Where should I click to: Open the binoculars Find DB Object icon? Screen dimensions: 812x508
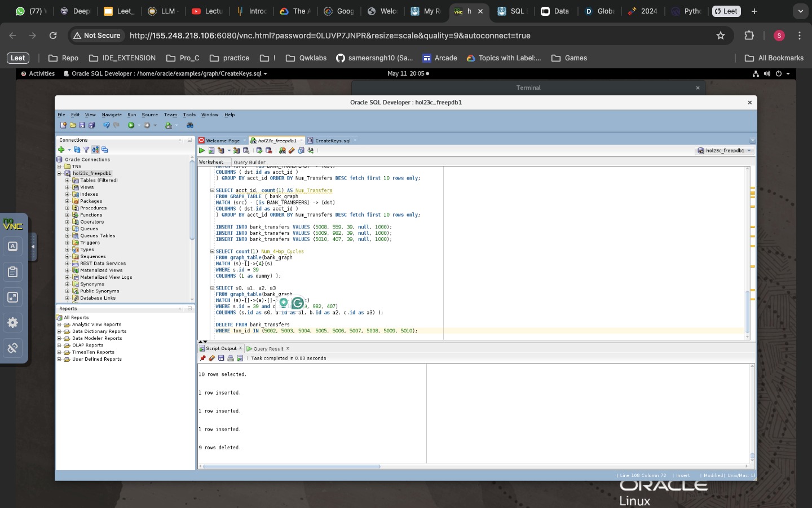pyautogui.click(x=190, y=125)
